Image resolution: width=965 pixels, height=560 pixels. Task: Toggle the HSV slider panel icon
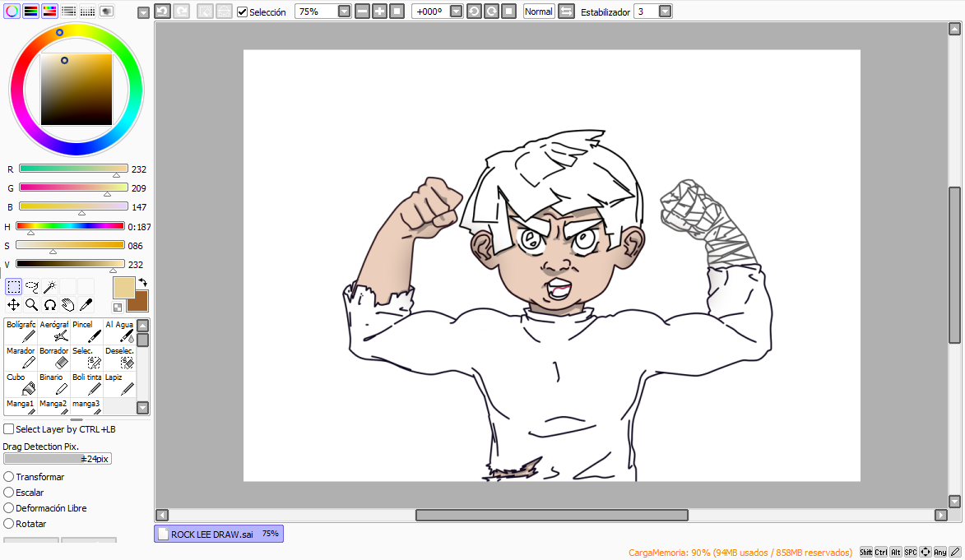50,11
